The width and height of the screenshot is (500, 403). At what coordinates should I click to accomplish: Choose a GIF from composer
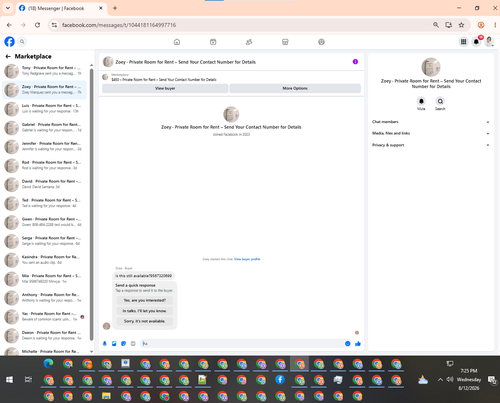[x=133, y=344]
